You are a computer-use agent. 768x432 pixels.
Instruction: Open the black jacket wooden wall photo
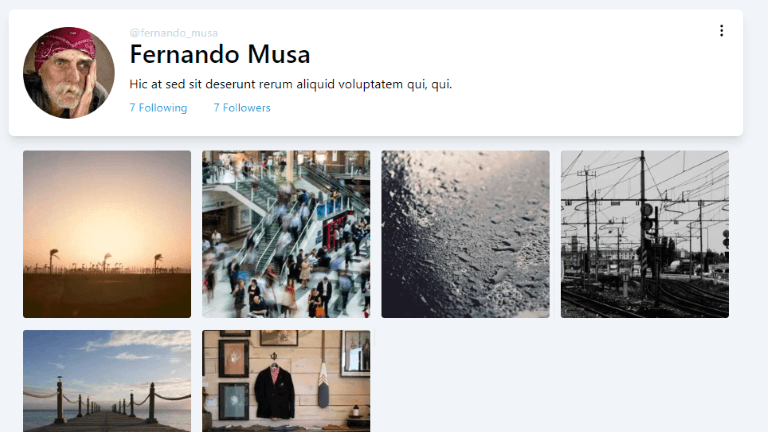[286, 381]
